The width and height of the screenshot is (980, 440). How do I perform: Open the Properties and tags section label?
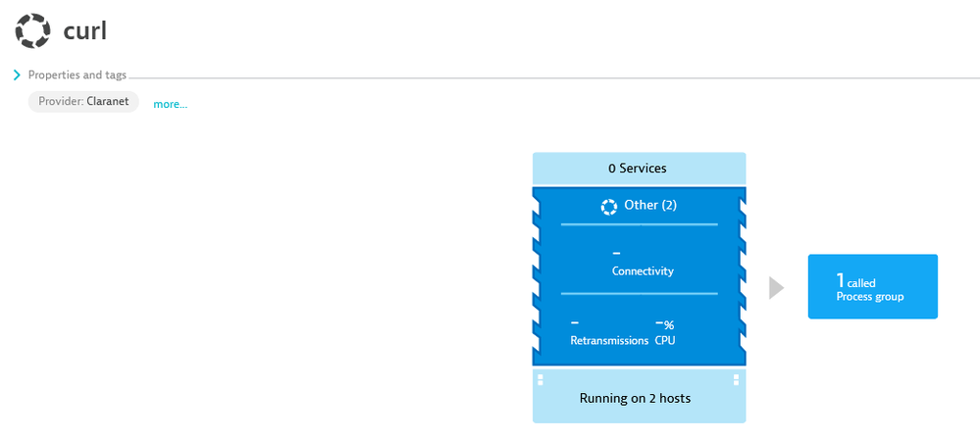point(77,74)
